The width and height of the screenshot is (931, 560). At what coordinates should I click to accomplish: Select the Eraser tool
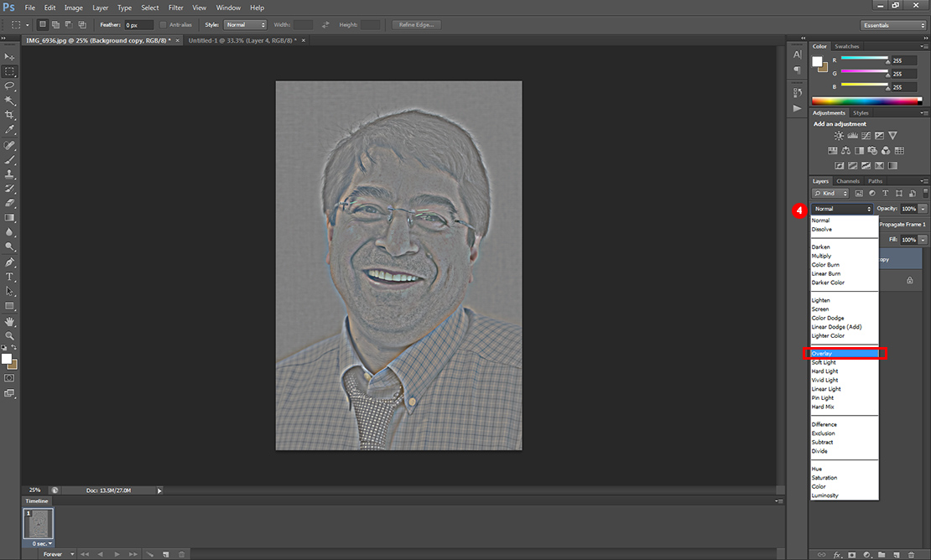coord(9,203)
